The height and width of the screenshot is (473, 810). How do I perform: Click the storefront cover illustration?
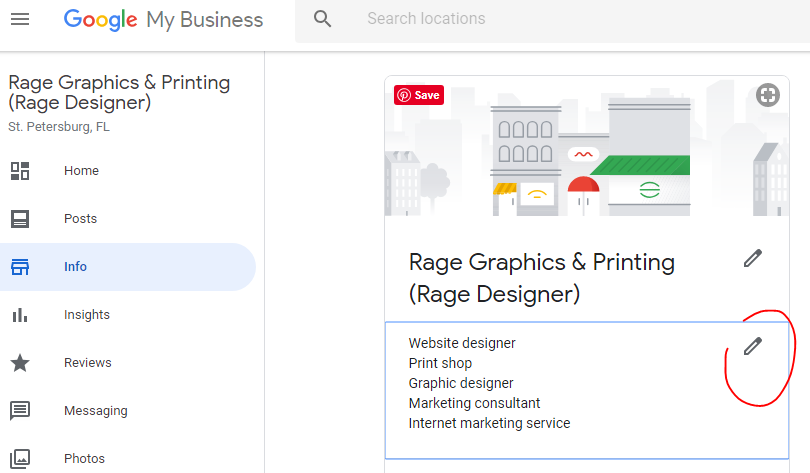pyautogui.click(x=587, y=146)
